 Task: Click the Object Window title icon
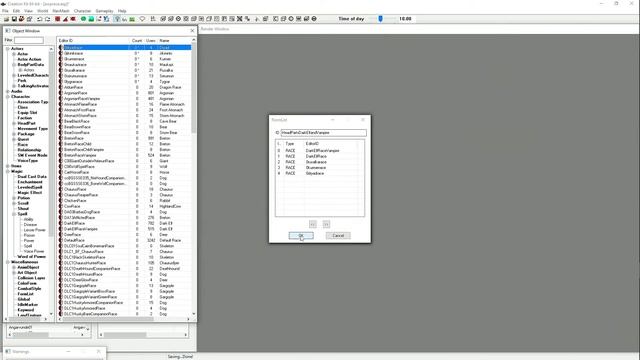tap(8, 31)
